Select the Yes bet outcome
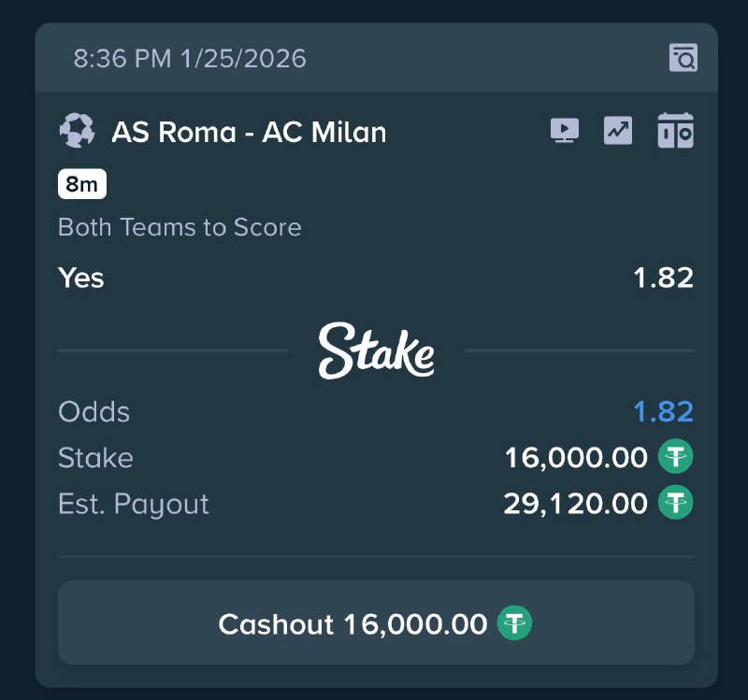748x700 pixels. click(x=80, y=278)
